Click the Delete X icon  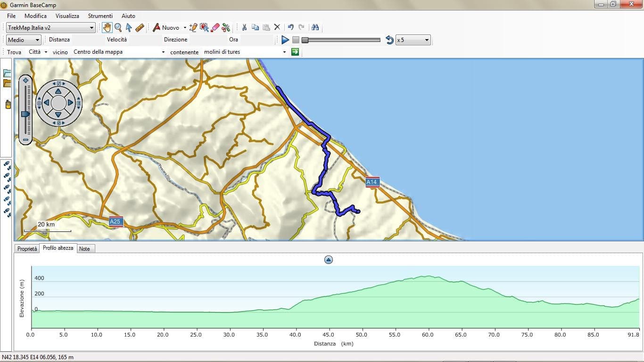277,27
